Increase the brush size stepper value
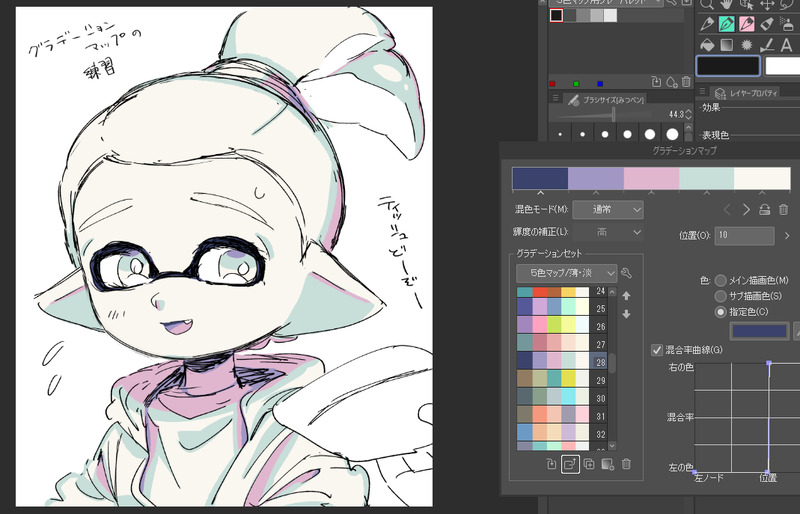800x514 pixels. point(688,111)
